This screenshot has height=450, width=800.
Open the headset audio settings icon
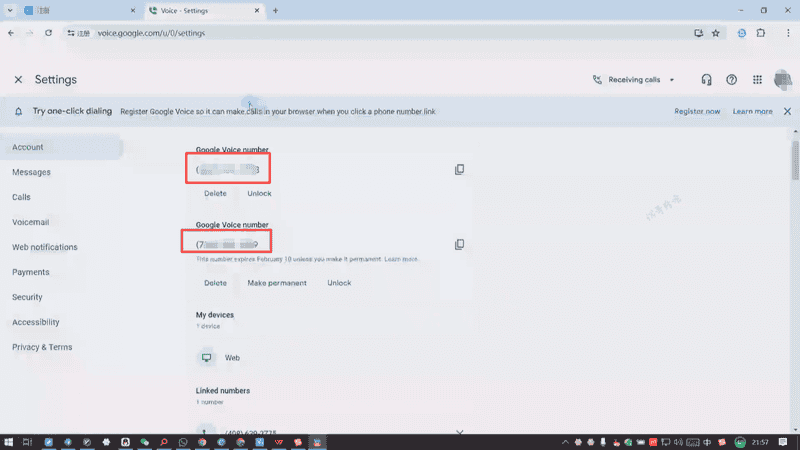click(706, 80)
